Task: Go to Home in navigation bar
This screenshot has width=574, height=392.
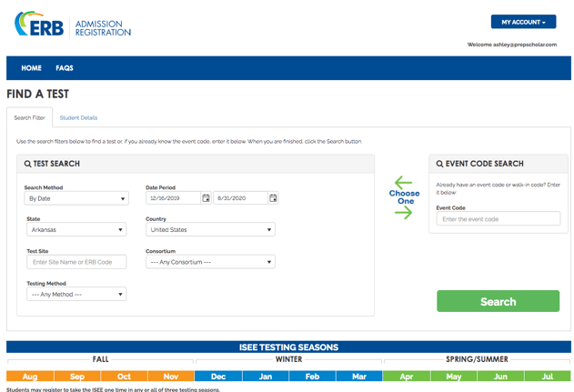Action: 31,68
